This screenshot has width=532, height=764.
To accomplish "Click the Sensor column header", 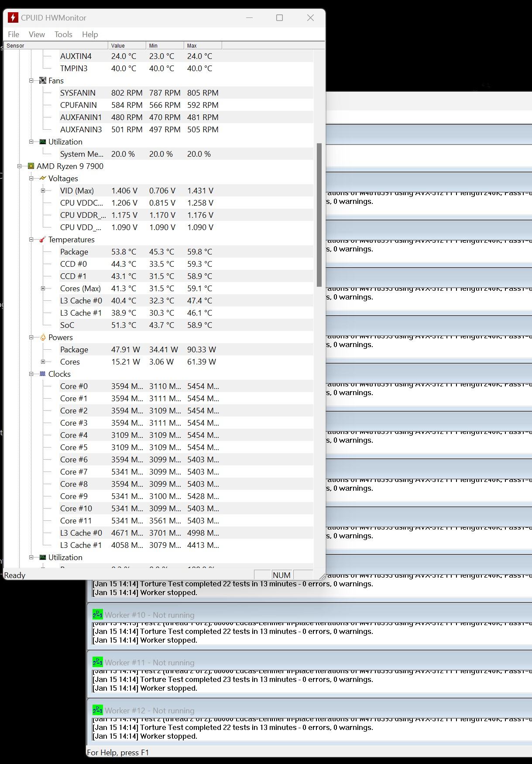I will point(56,45).
